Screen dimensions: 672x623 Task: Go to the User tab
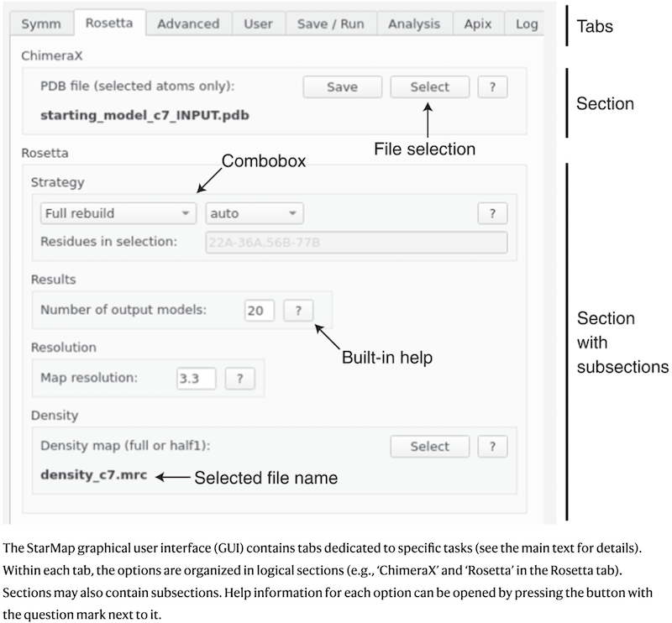(x=258, y=24)
